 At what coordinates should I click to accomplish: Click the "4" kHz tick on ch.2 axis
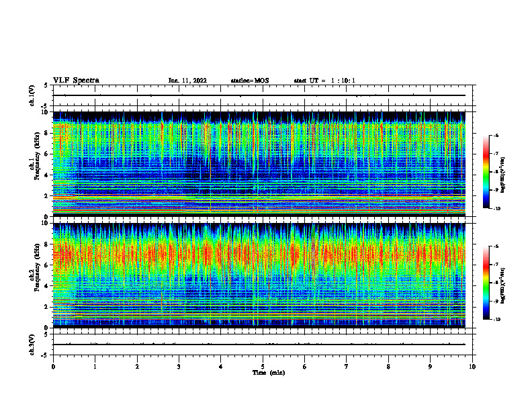pyautogui.click(x=46, y=286)
